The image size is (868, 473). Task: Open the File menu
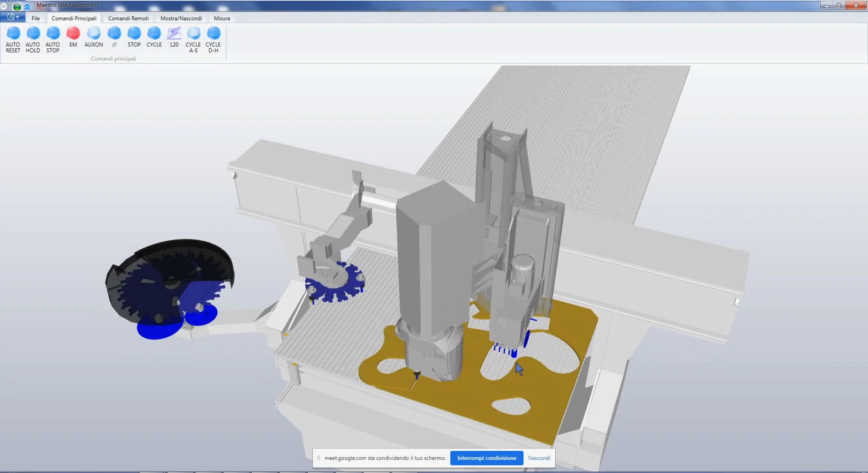[x=35, y=18]
